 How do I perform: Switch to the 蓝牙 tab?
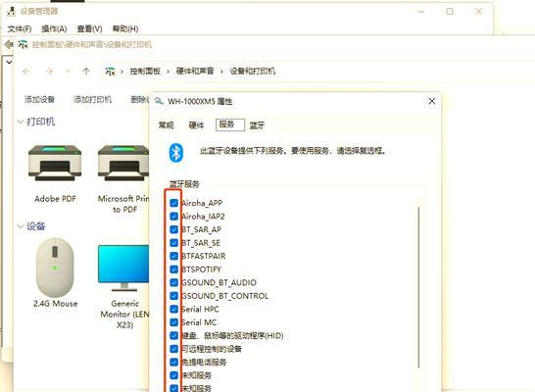[x=257, y=125]
